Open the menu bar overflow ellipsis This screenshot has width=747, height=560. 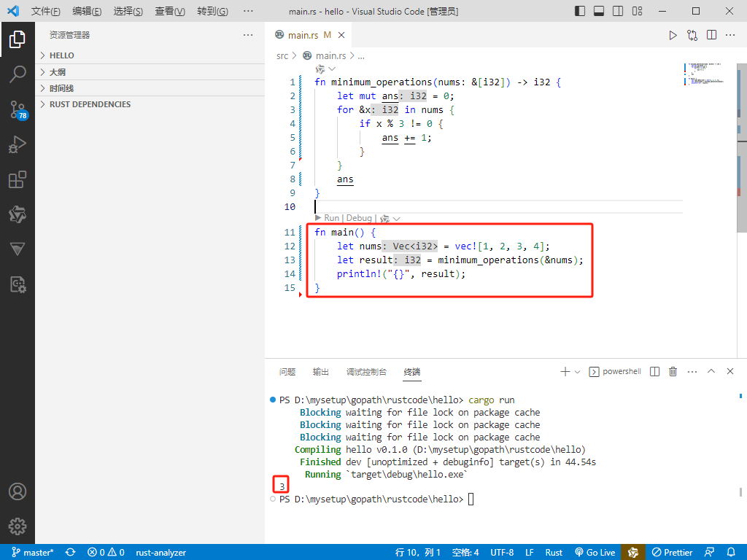click(x=248, y=11)
